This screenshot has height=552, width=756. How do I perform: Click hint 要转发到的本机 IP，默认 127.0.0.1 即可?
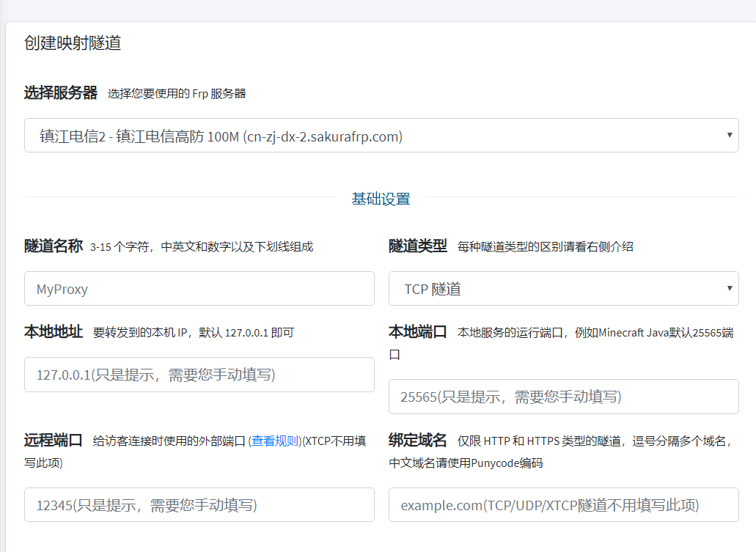click(x=194, y=333)
